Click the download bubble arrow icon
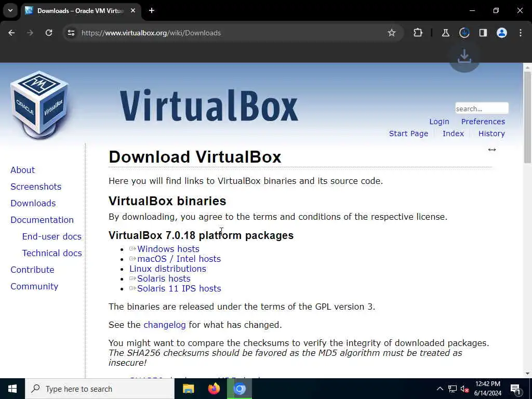This screenshot has width=532, height=399. [x=464, y=57]
